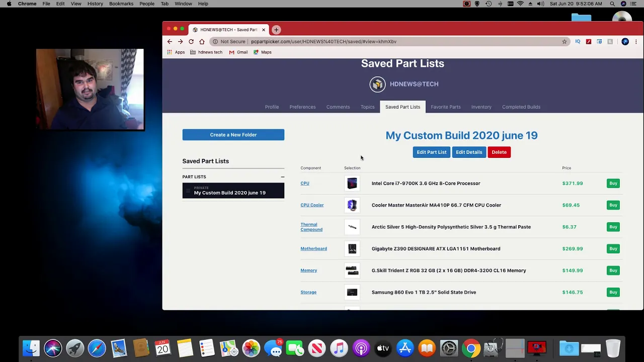Select My Custom Build 2020 june 19 list

click(233, 191)
